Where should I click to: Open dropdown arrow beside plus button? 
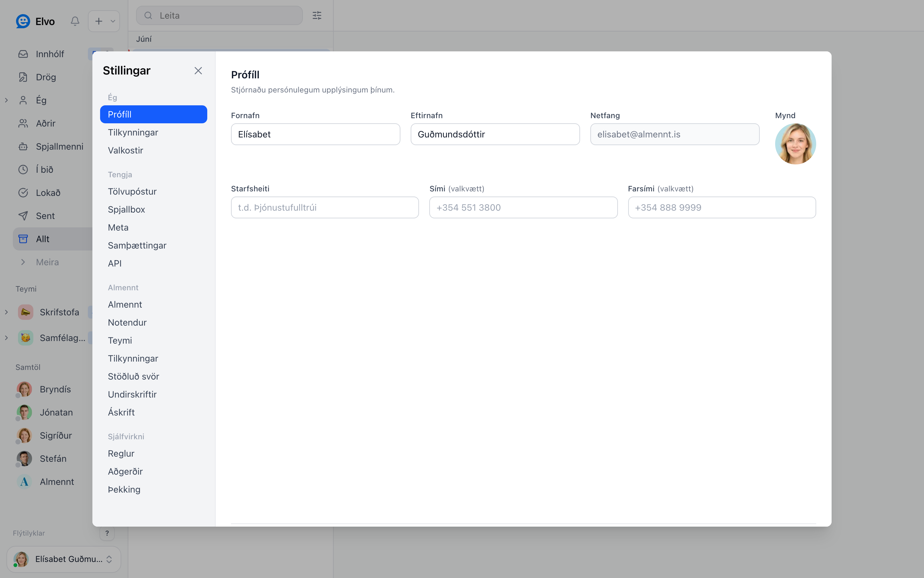click(x=113, y=21)
